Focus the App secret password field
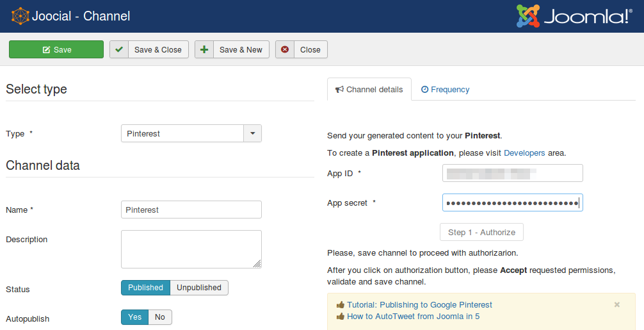 [513, 202]
